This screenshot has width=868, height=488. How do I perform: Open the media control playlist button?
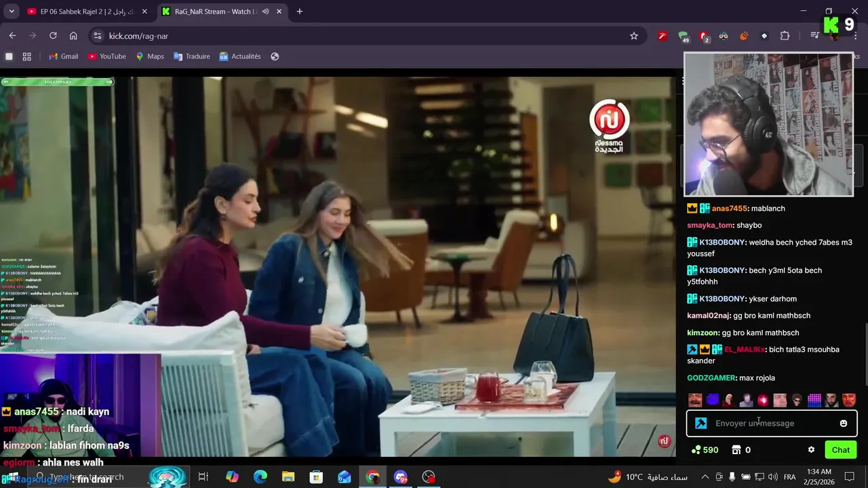pos(814,36)
